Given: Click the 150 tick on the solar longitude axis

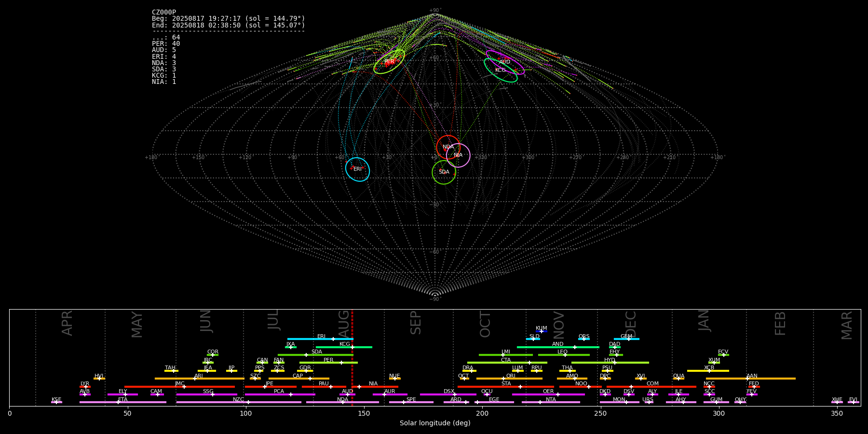Looking at the screenshot, I should pyautogui.click(x=364, y=413).
